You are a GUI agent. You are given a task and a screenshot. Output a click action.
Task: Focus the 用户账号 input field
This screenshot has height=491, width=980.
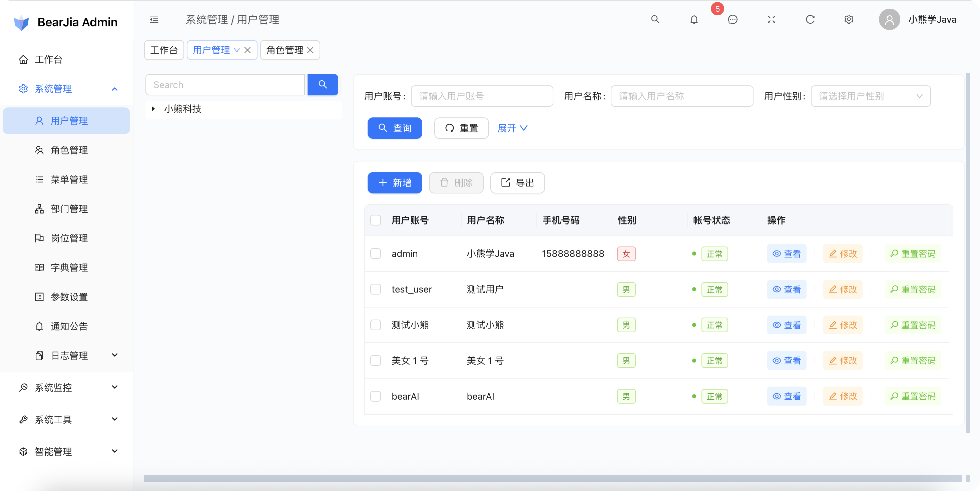point(482,96)
